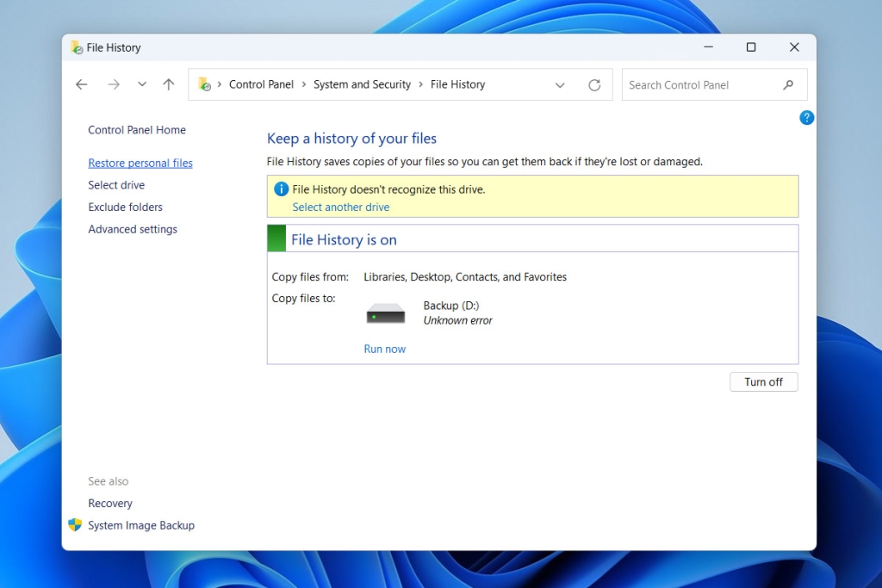Viewport: 882px width, 588px height.
Task: Click the File History icon in the address bar
Action: [x=204, y=84]
